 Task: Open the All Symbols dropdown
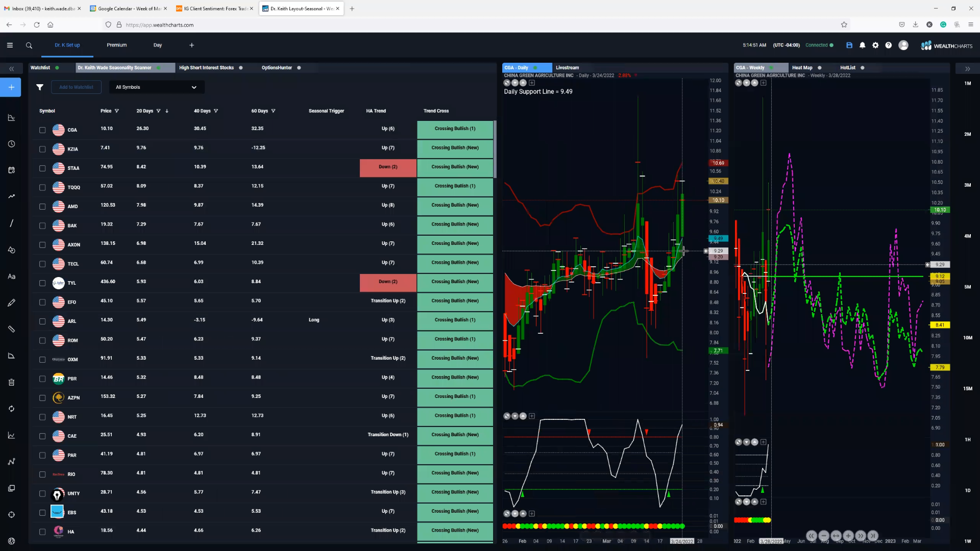[x=156, y=87]
